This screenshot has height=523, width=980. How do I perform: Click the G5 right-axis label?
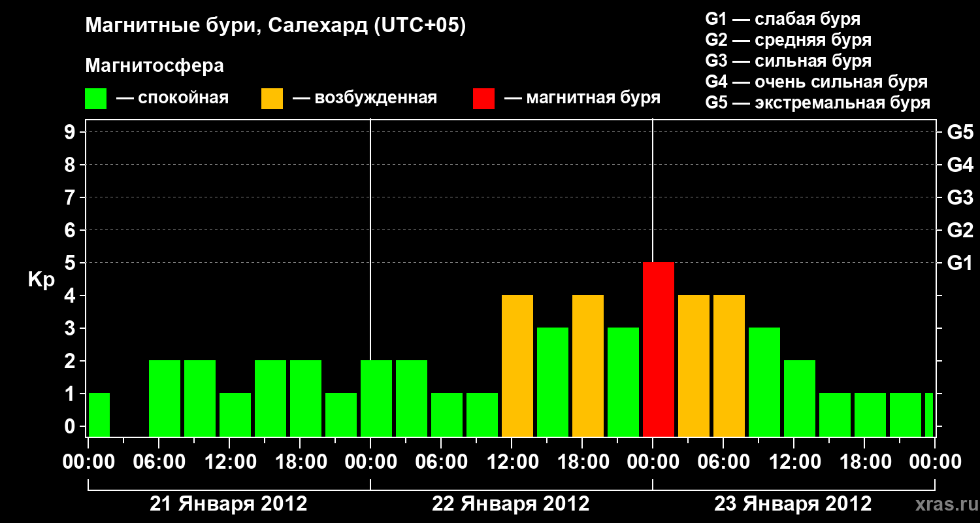960,132
